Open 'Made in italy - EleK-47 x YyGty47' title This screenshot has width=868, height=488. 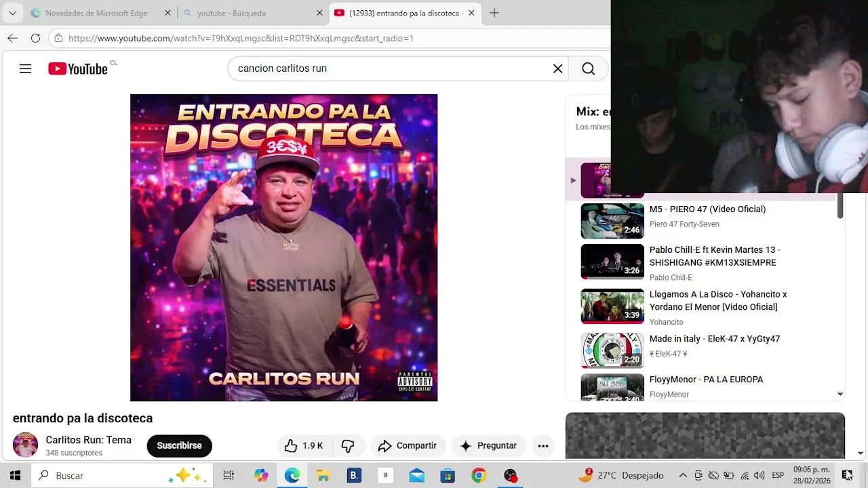point(715,339)
